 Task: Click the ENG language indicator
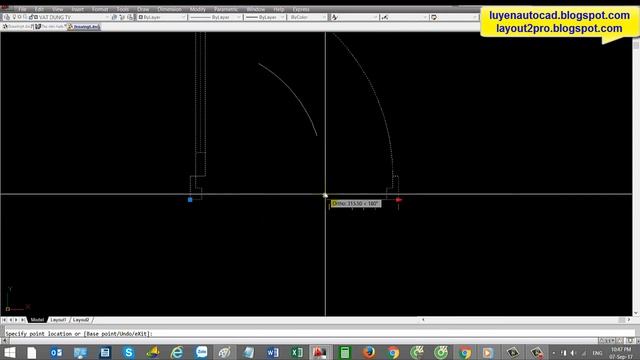[598, 353]
